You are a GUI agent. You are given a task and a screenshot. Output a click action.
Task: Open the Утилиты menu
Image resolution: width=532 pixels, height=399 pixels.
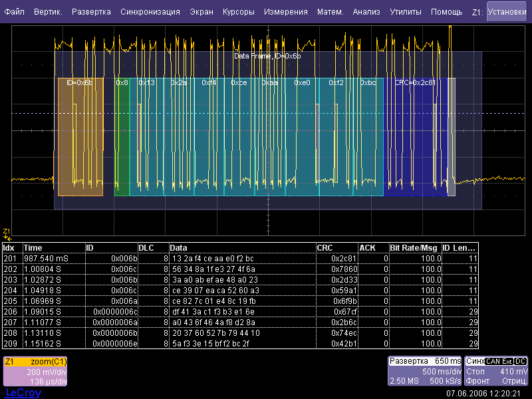(x=405, y=12)
